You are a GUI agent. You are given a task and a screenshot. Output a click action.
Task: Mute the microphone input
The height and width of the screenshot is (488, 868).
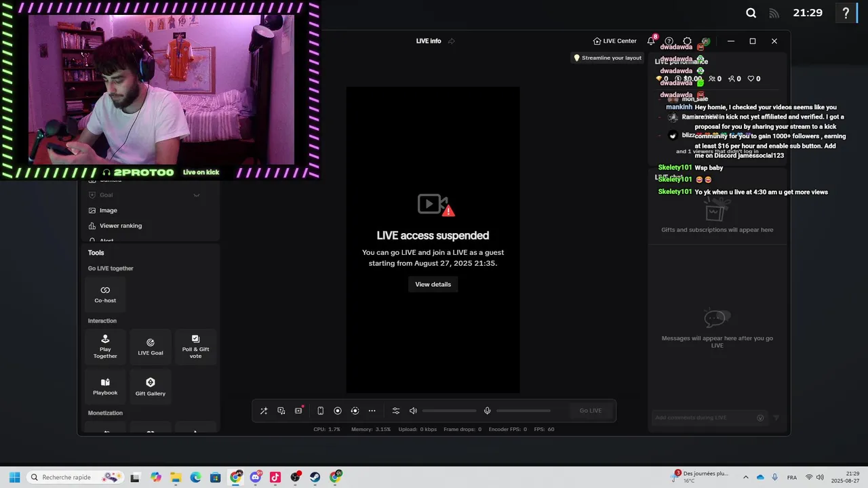click(x=487, y=411)
